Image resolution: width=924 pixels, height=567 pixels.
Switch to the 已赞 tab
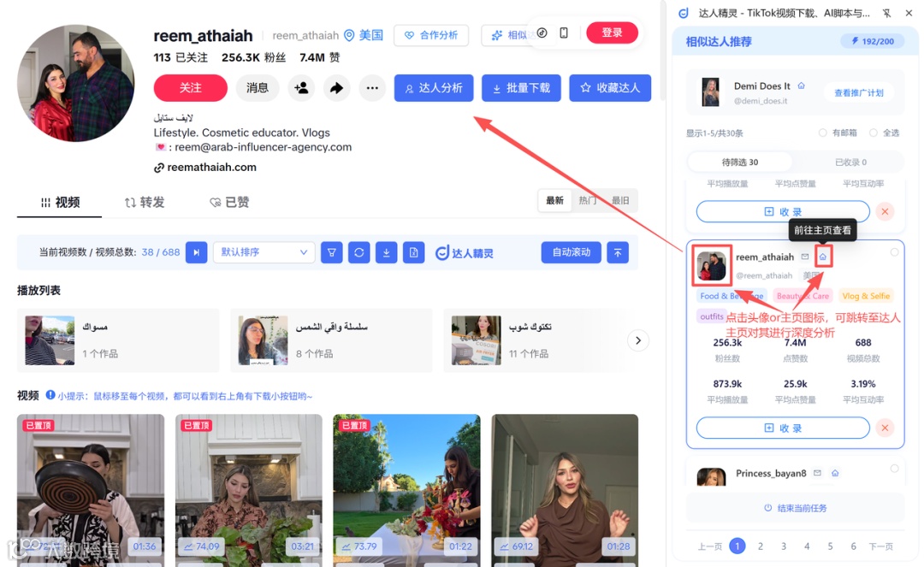pos(229,203)
